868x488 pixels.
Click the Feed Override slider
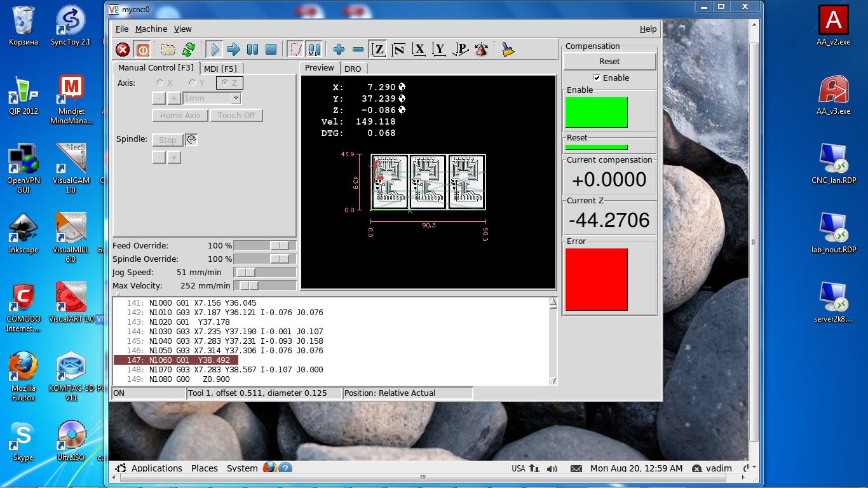265,246
